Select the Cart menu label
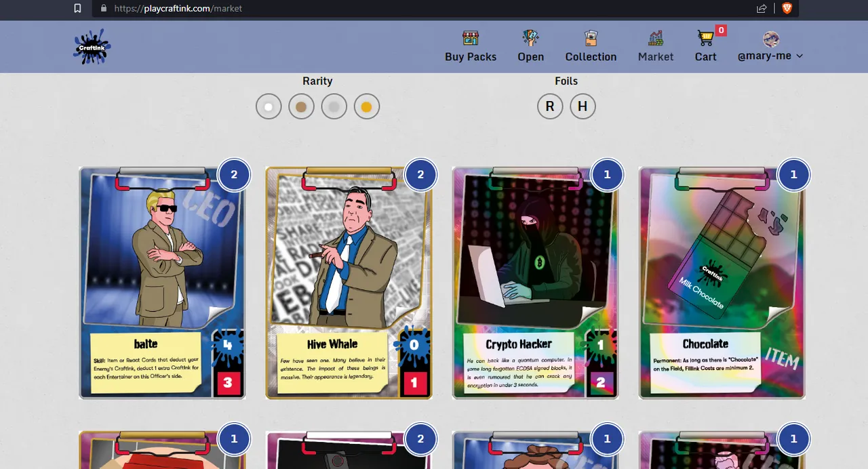Viewport: 868px width, 469px height. pos(705,57)
